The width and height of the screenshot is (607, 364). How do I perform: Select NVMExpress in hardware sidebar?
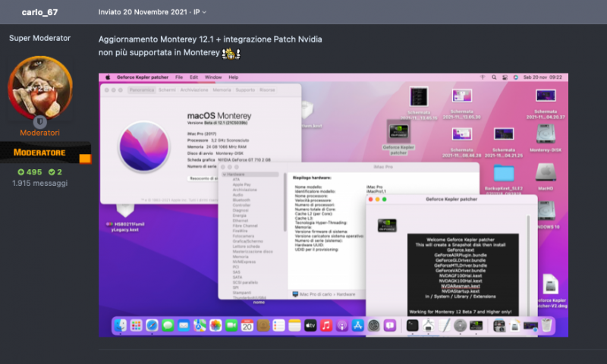(x=244, y=262)
